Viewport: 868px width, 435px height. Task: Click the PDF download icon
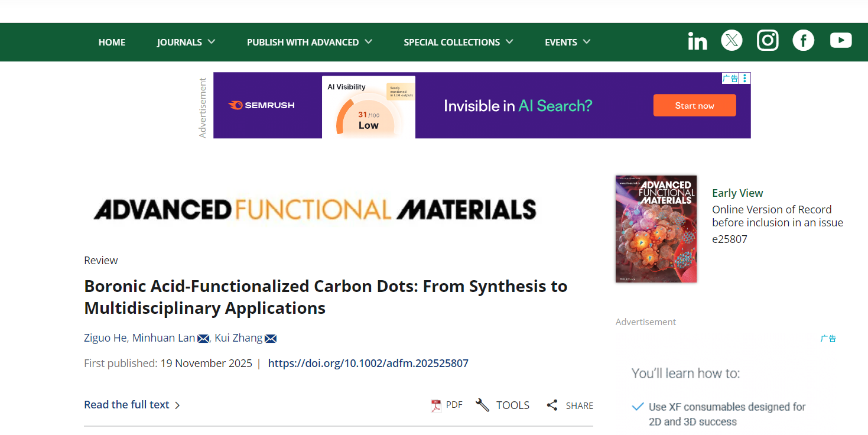point(436,405)
